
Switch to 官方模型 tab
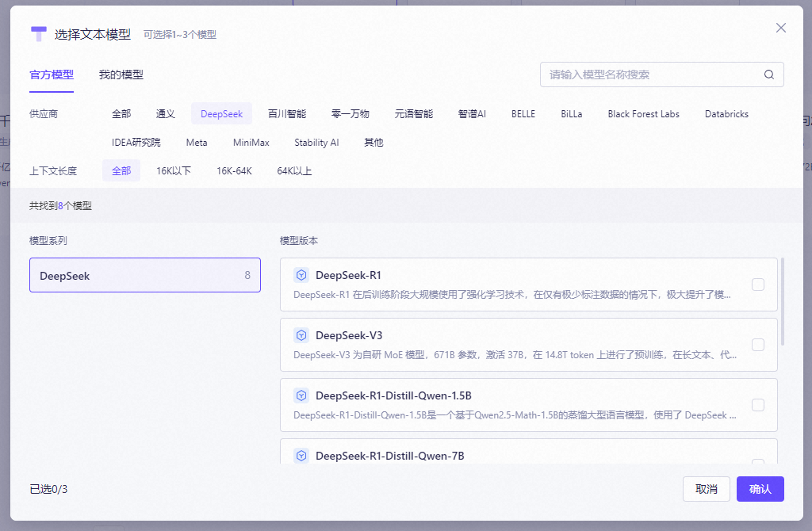[52, 75]
